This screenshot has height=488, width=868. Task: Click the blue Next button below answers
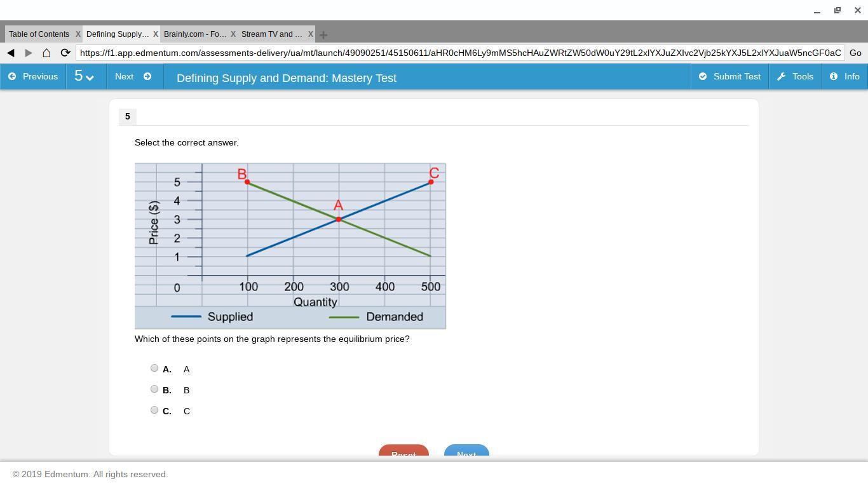pyautogui.click(x=466, y=451)
